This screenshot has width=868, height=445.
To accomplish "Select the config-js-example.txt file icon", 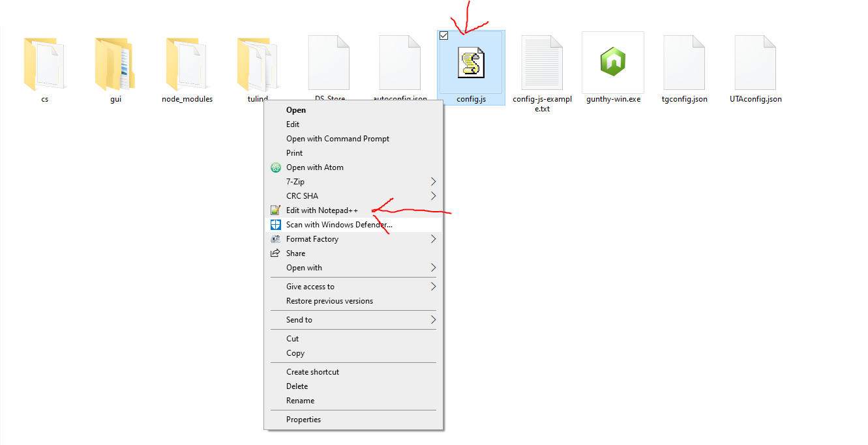I will (x=541, y=63).
